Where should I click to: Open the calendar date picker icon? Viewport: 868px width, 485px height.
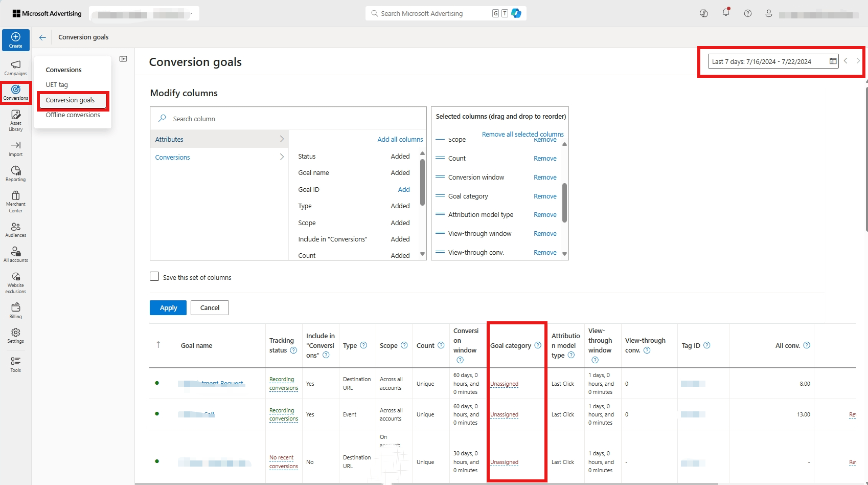[x=833, y=61]
